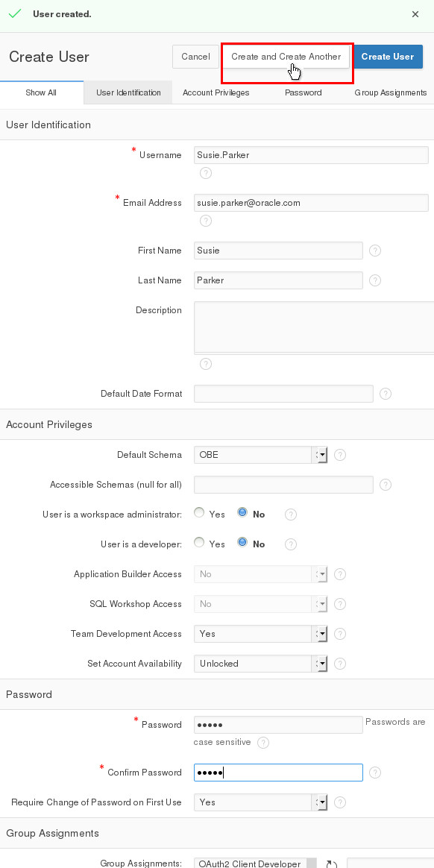
Task: Click the refresh icon beside Group Assignments
Action: 331,862
